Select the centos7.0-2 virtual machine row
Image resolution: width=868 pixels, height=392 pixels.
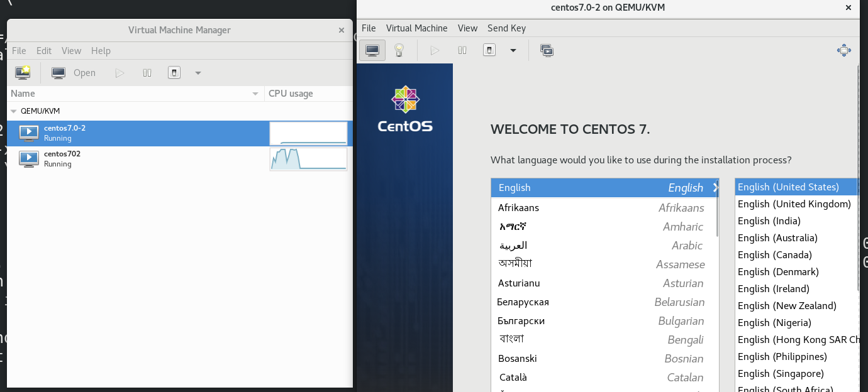(180, 133)
